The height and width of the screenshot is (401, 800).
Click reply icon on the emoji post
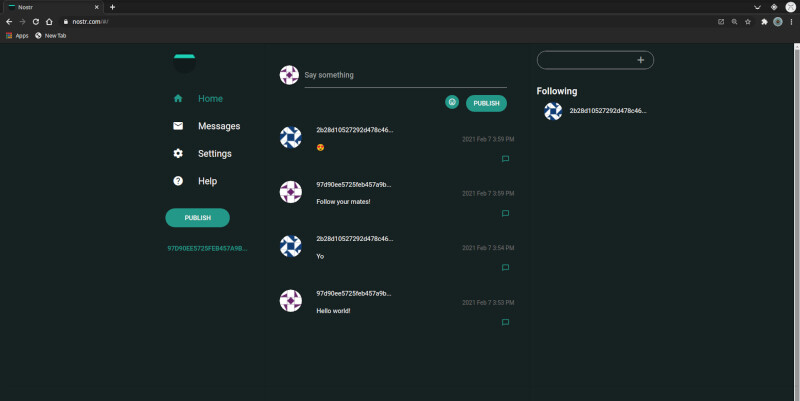pyautogui.click(x=505, y=159)
